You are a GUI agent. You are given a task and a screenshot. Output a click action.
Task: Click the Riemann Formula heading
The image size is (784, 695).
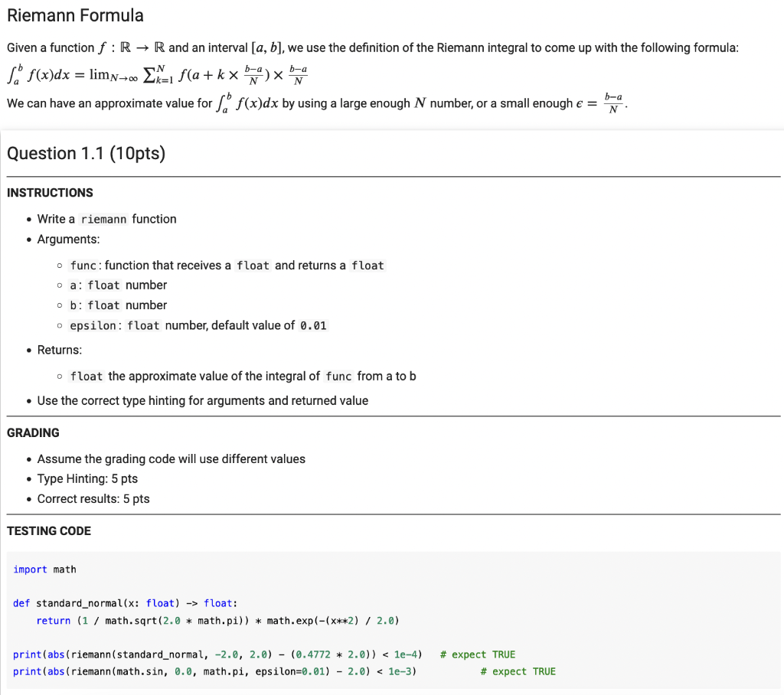coord(75,15)
